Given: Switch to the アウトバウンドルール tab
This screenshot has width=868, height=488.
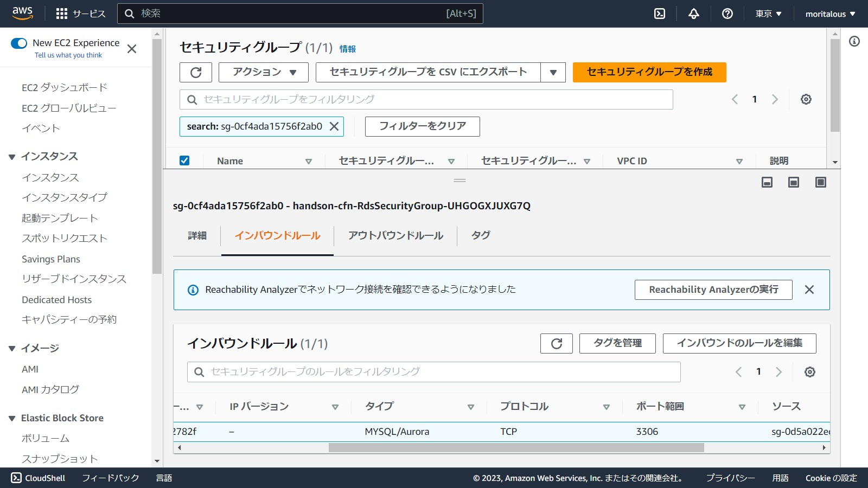Looking at the screenshot, I should [x=395, y=235].
